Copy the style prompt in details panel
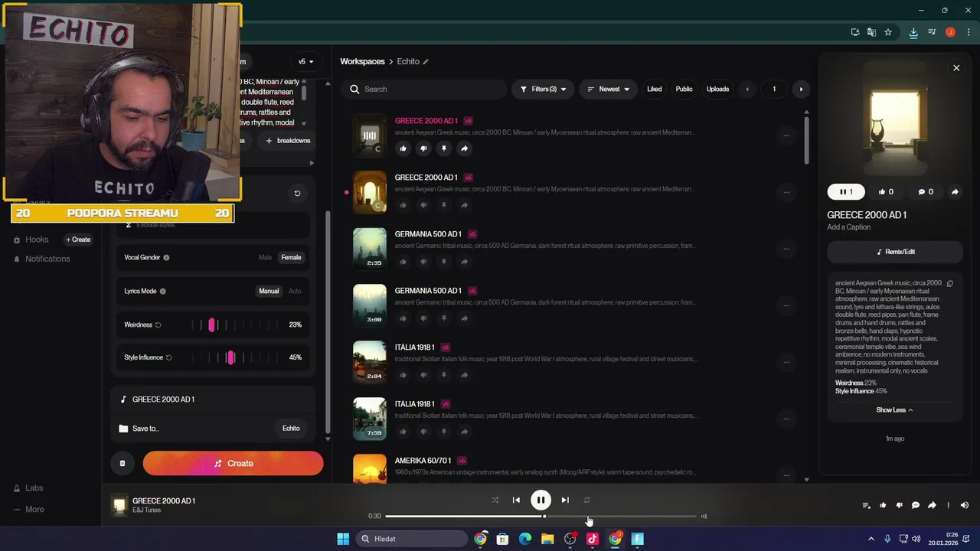980x551 pixels. click(x=949, y=284)
